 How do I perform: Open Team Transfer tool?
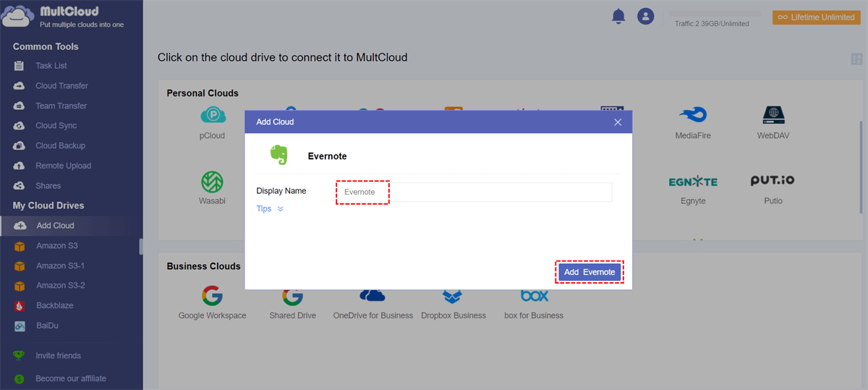tap(61, 106)
